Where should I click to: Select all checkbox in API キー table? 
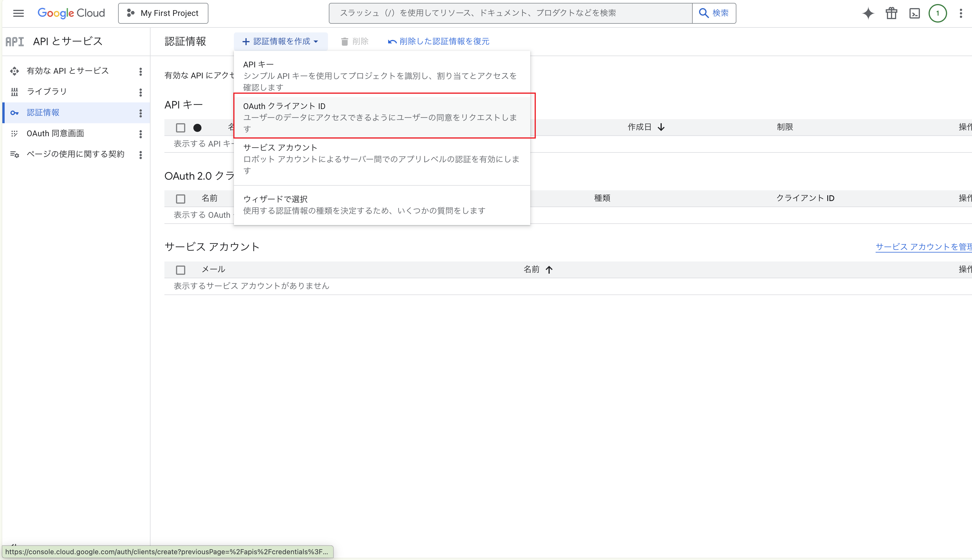pyautogui.click(x=180, y=128)
